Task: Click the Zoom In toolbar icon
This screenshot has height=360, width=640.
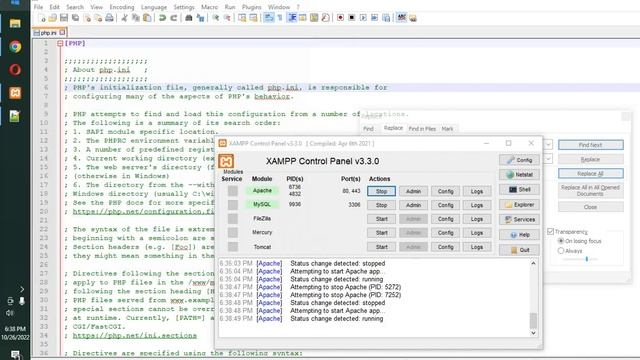Action: 216,18
